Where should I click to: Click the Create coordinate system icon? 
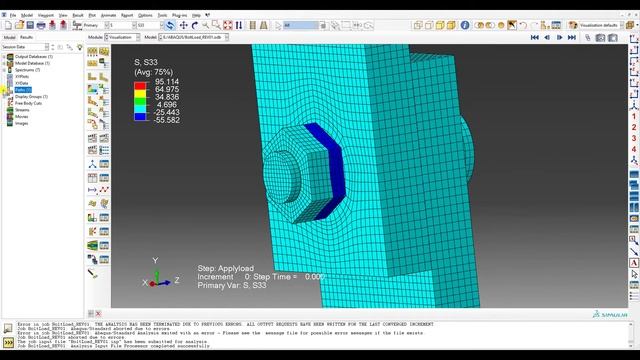coord(93,164)
